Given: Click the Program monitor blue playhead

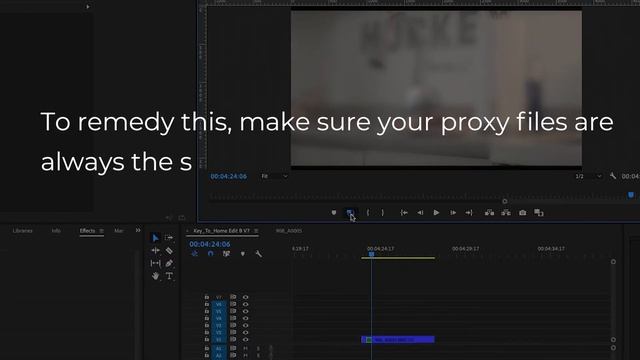Looking at the screenshot, I should pos(631,195).
